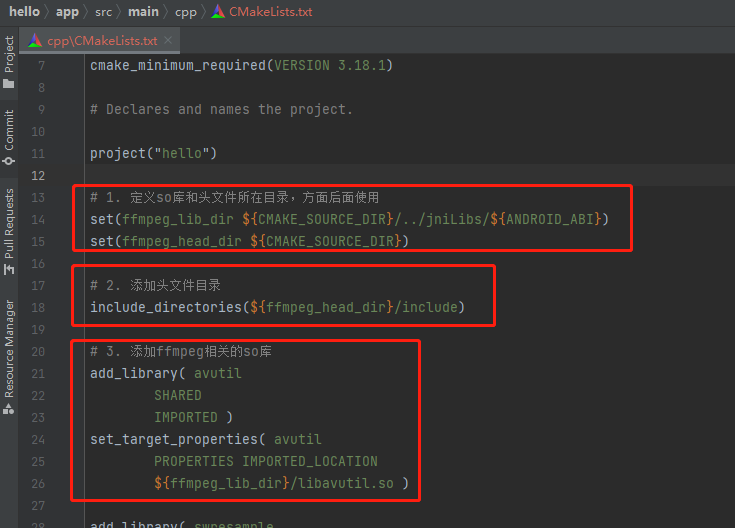Place the cursor on the project("hello") line
Image resolution: width=735 pixels, height=528 pixels.
153,154
